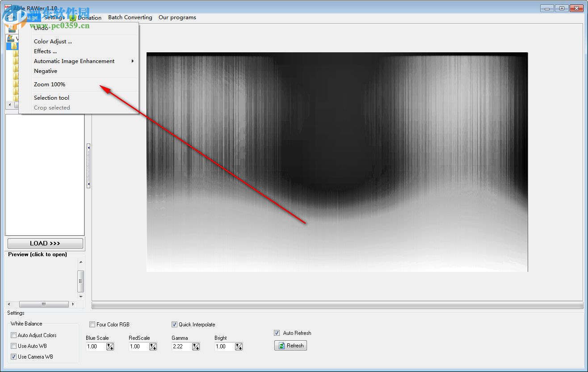Open the Batch Converting menu
This screenshot has width=588, height=372.
pyautogui.click(x=130, y=17)
